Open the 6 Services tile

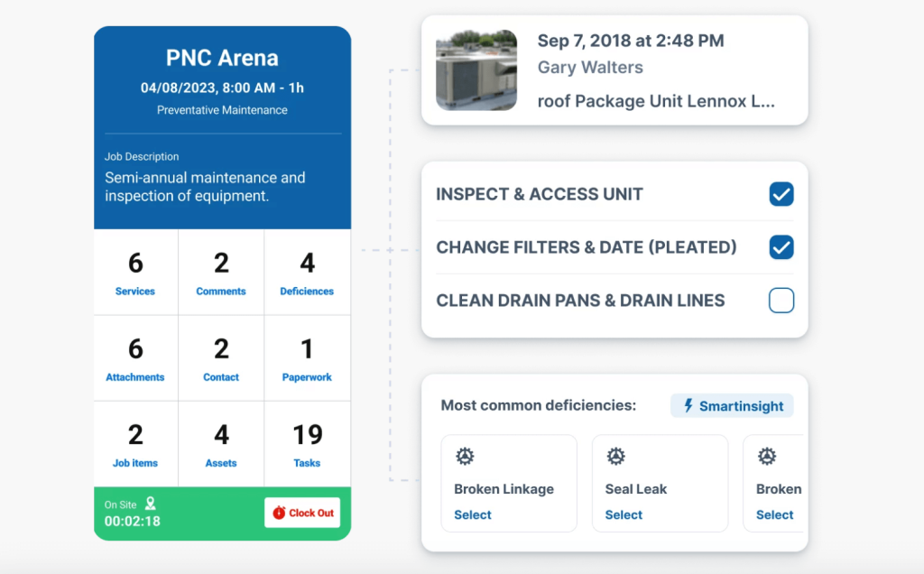[x=135, y=273]
